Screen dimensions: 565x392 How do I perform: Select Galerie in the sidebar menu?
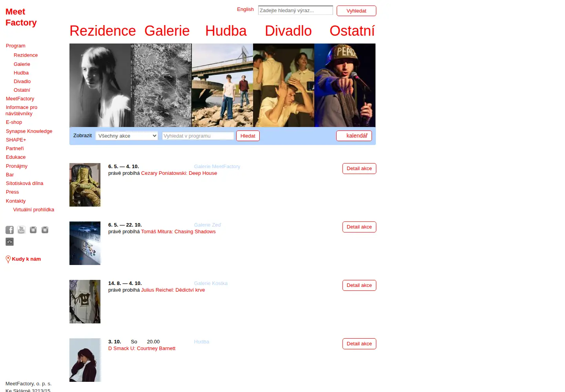click(22, 64)
